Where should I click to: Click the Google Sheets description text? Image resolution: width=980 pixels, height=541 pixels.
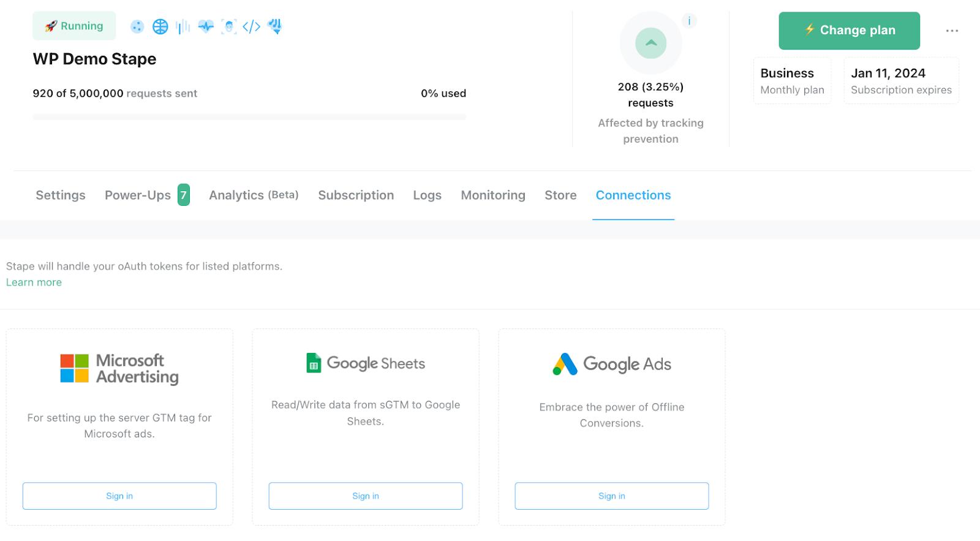click(366, 413)
